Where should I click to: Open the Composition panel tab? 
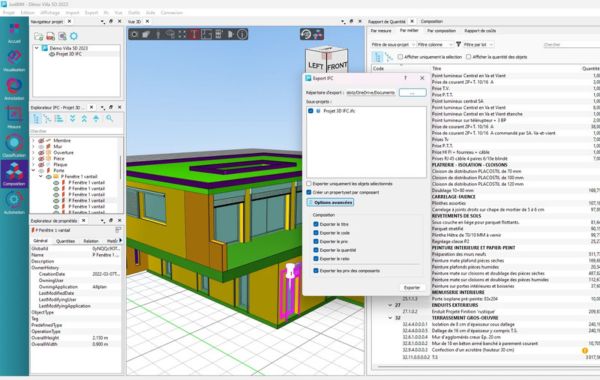[x=432, y=21]
